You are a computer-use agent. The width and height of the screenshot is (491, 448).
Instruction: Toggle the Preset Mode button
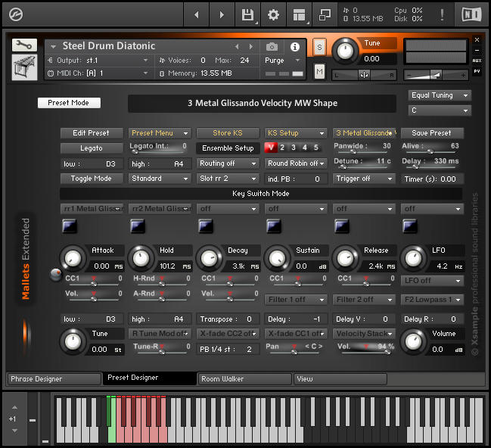pos(69,103)
